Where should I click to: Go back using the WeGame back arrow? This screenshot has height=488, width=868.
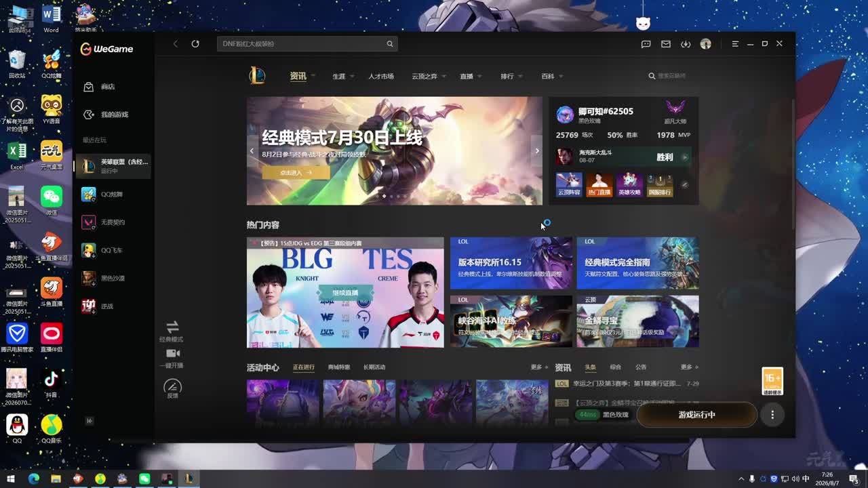175,43
